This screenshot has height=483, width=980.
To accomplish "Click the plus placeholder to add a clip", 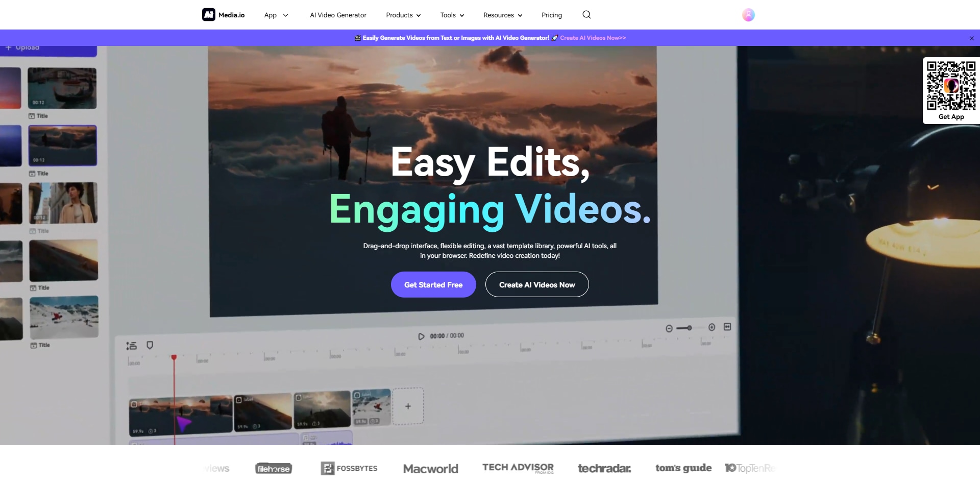I will pos(408,405).
